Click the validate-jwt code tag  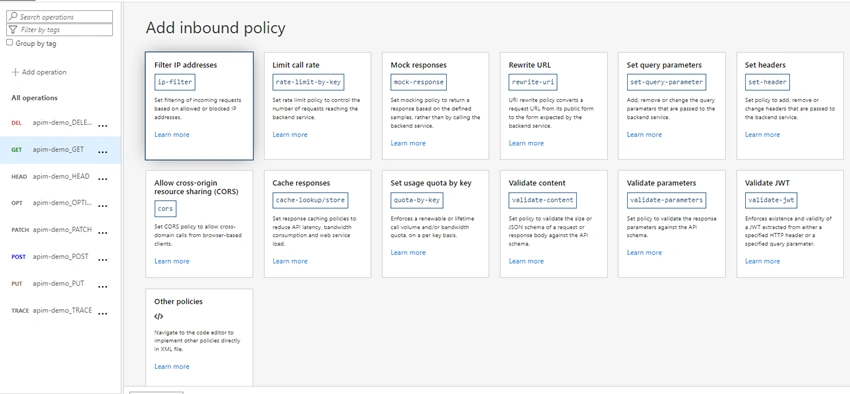(x=771, y=200)
